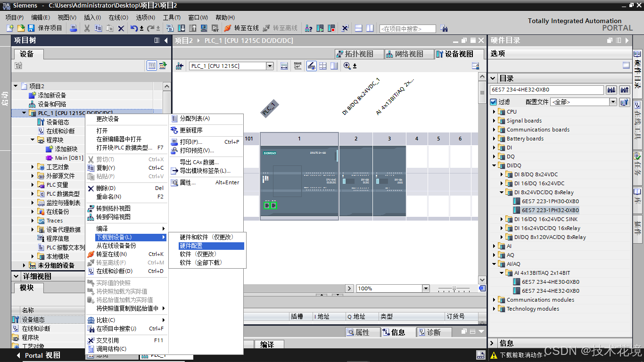This screenshot has height=362, width=644.
Task: Click the download to device toolbar icon
Action: tap(182, 28)
